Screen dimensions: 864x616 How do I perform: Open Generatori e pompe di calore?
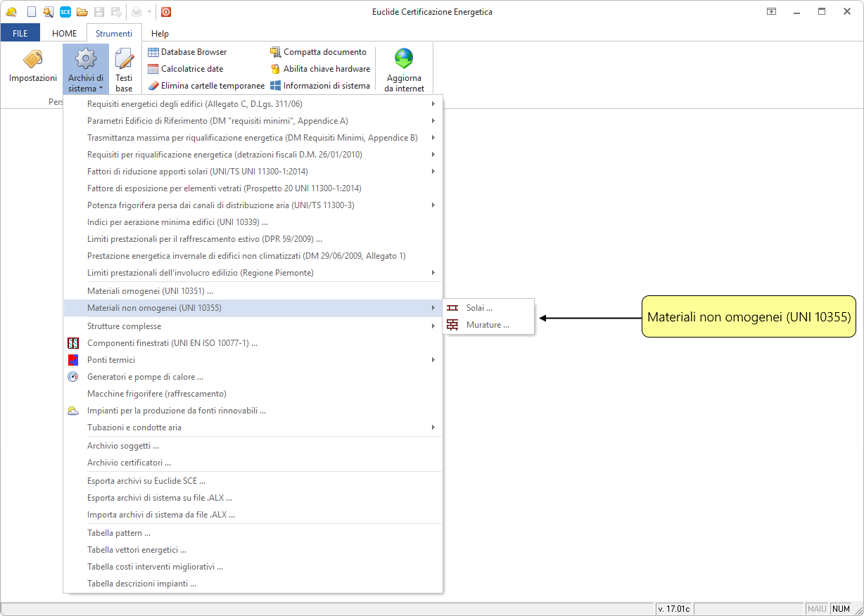(x=145, y=377)
